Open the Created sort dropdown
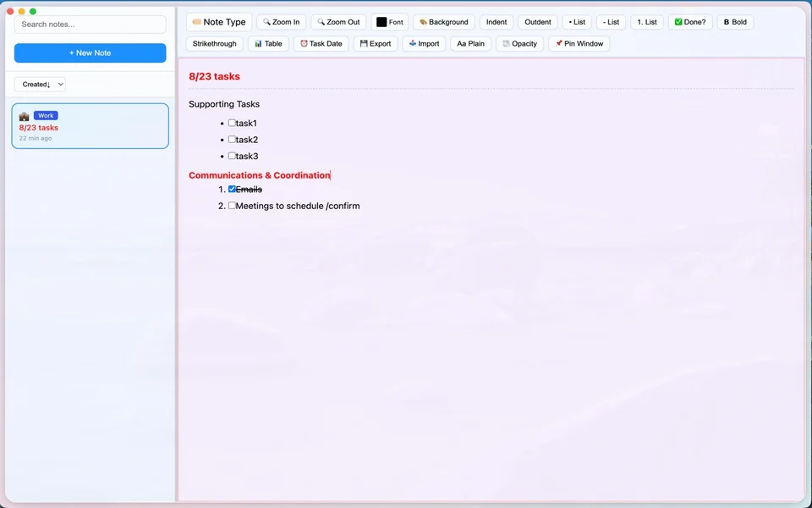The height and width of the screenshot is (508, 812). [40, 85]
